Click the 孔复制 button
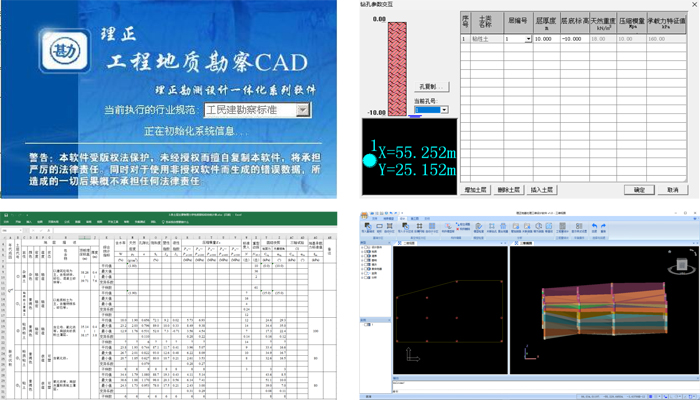Screen dimensions: 700x400 [433, 86]
